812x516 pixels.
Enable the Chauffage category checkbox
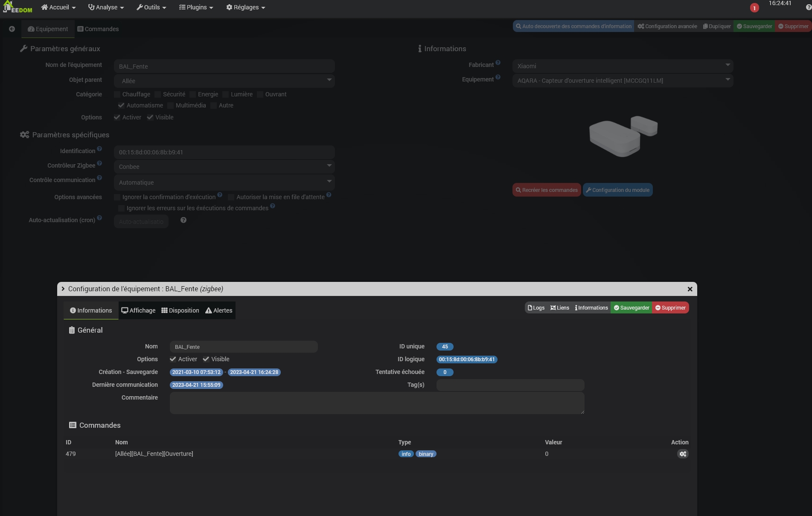click(117, 94)
